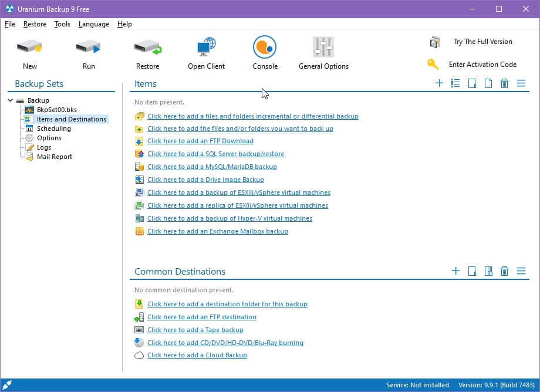540x392 pixels.
Task: Click link to add a destination folder
Action: point(227,304)
